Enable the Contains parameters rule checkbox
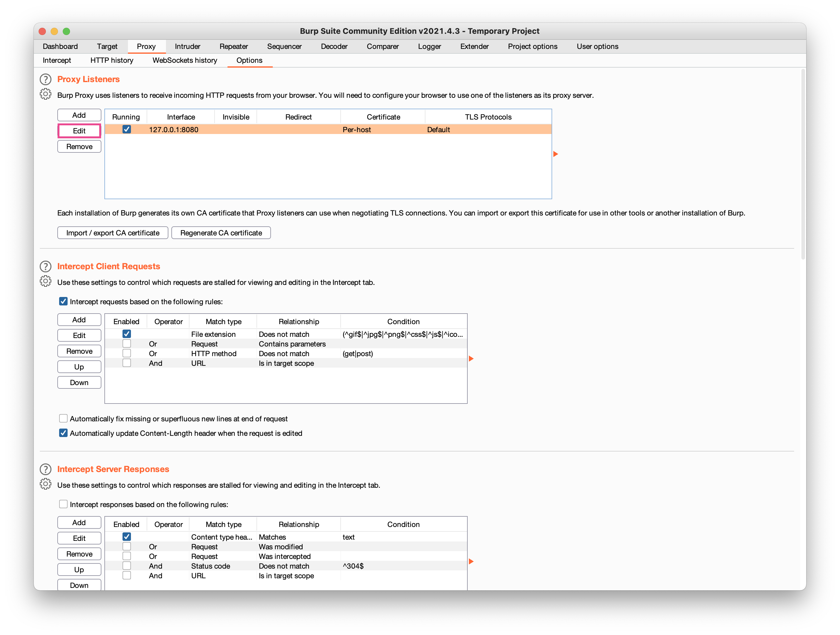 pos(126,344)
